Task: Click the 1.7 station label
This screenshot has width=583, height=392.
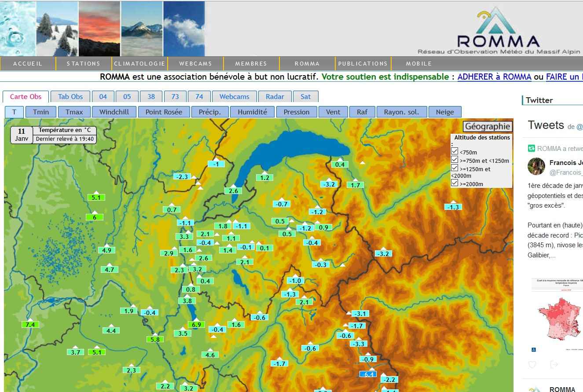Action: (x=356, y=185)
